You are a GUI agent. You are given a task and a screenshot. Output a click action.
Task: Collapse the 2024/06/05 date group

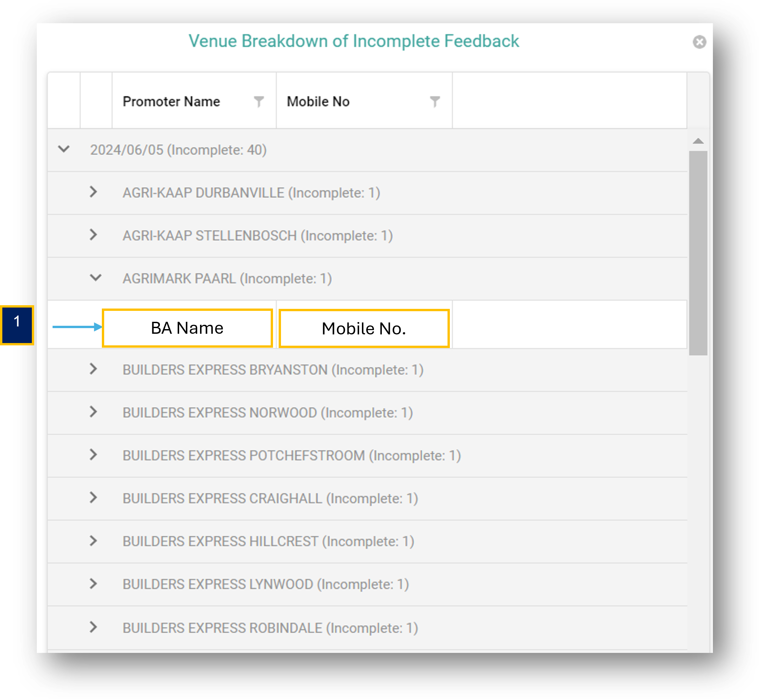(x=64, y=149)
